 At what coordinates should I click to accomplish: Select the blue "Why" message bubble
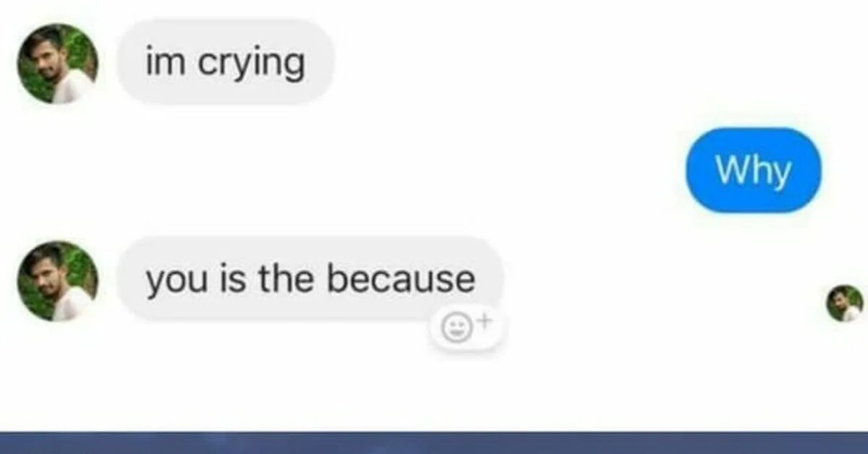click(x=753, y=170)
